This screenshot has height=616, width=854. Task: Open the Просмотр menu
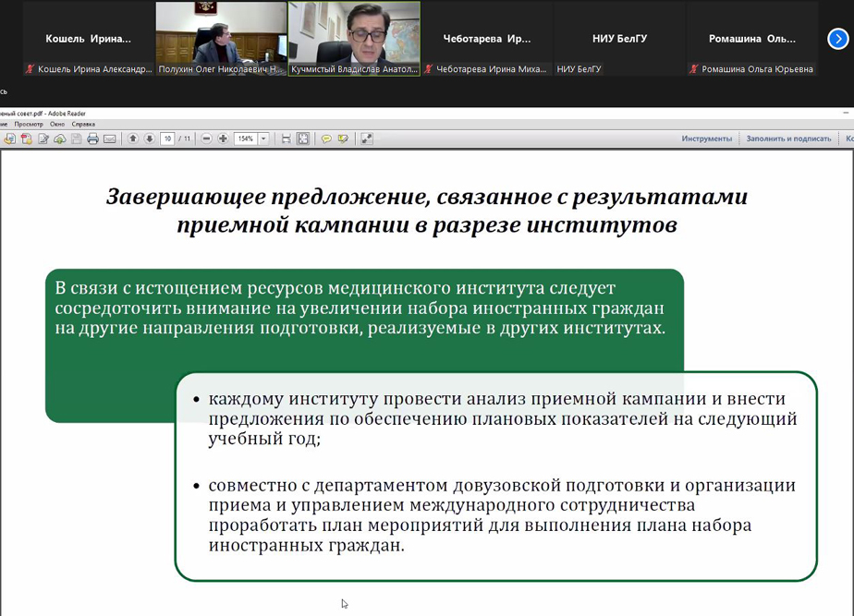tap(29, 124)
